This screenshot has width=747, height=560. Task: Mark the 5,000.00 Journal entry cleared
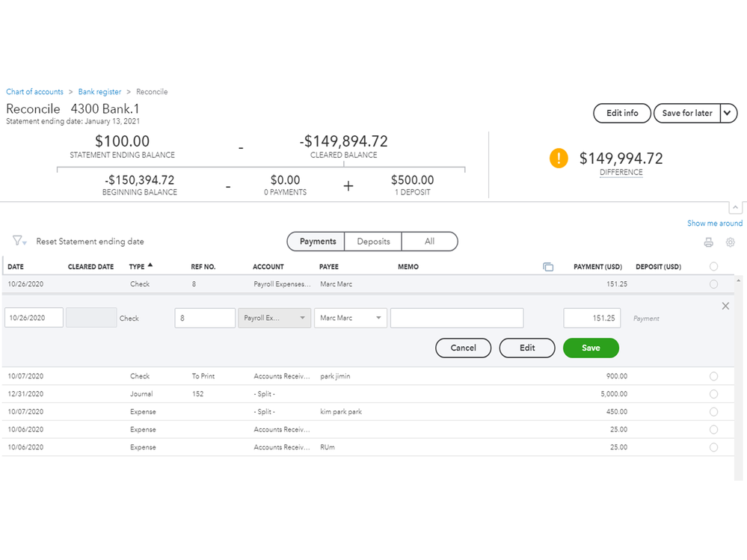tap(713, 394)
